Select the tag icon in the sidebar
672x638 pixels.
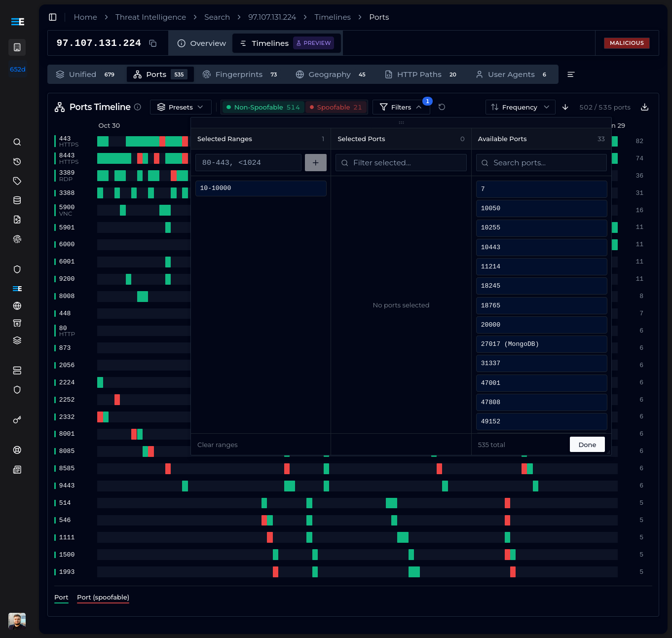tap(17, 181)
